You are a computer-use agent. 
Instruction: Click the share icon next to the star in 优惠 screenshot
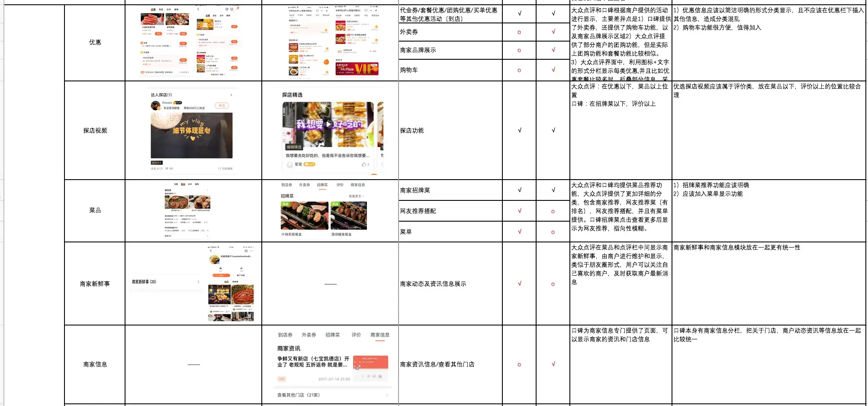click(232, 9)
